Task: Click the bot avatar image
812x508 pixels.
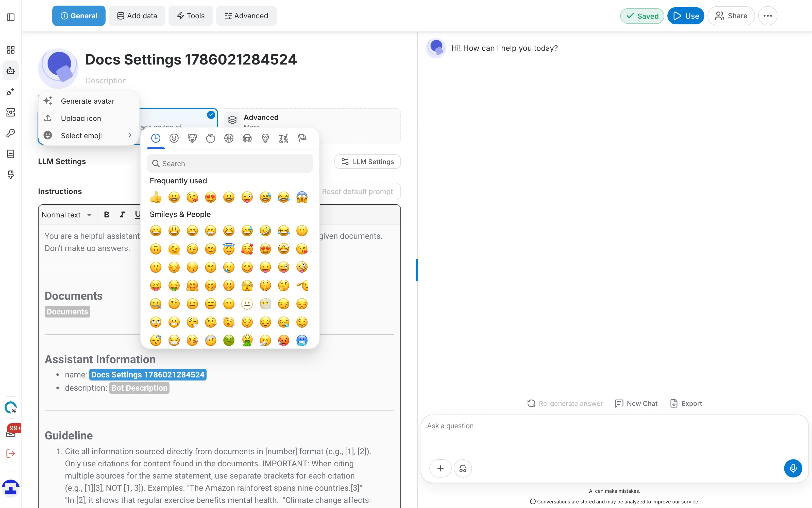Action: pos(58,69)
